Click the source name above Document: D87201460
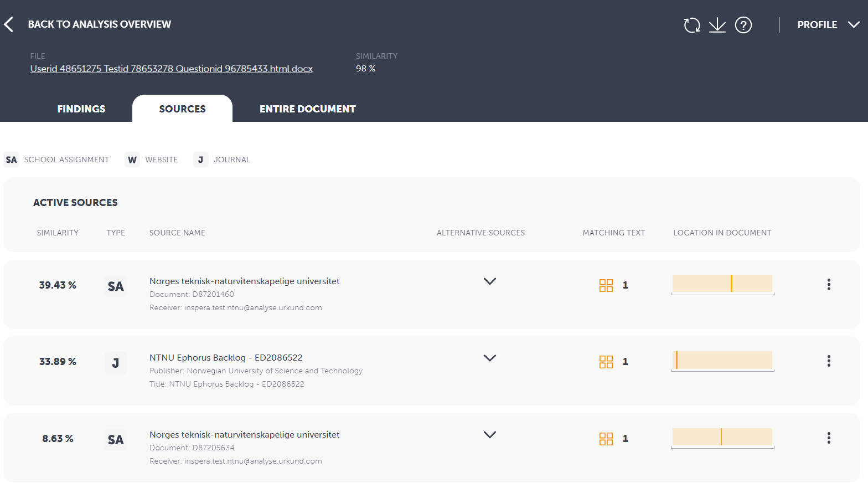The width and height of the screenshot is (868, 488). pyautogui.click(x=245, y=281)
